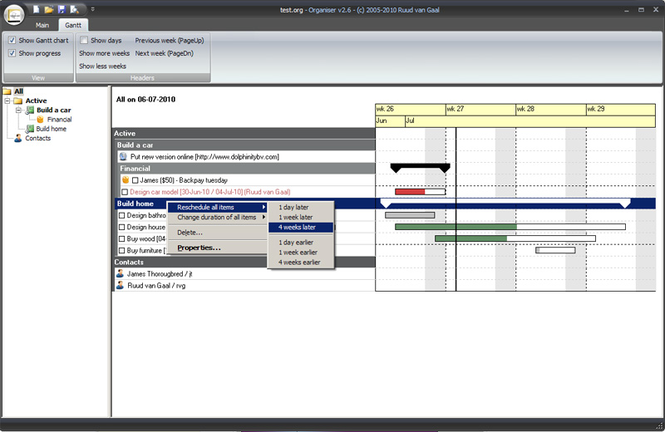The image size is (665, 432).
Task: Click the web page icon beside Put new version online
Action: [122, 157]
